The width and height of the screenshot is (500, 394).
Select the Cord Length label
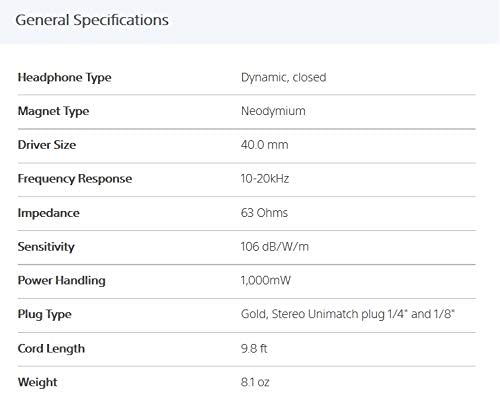coord(51,349)
